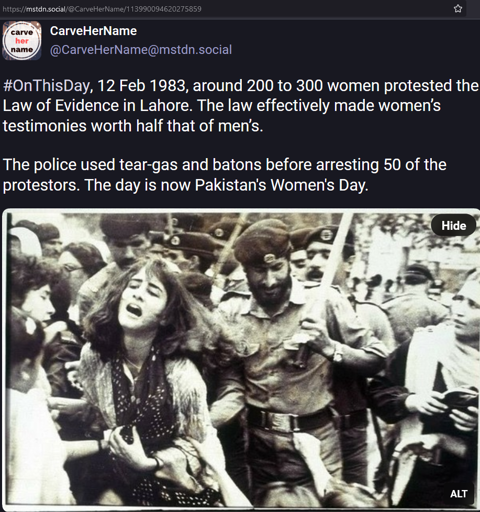Screen dimensions: 480x512
Task: Open the CarveHerName display name link
Action: [93, 31]
